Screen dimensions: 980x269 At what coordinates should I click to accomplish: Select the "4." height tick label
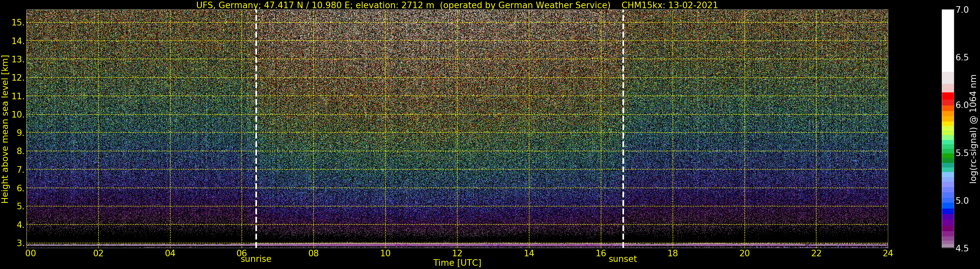click(x=21, y=225)
